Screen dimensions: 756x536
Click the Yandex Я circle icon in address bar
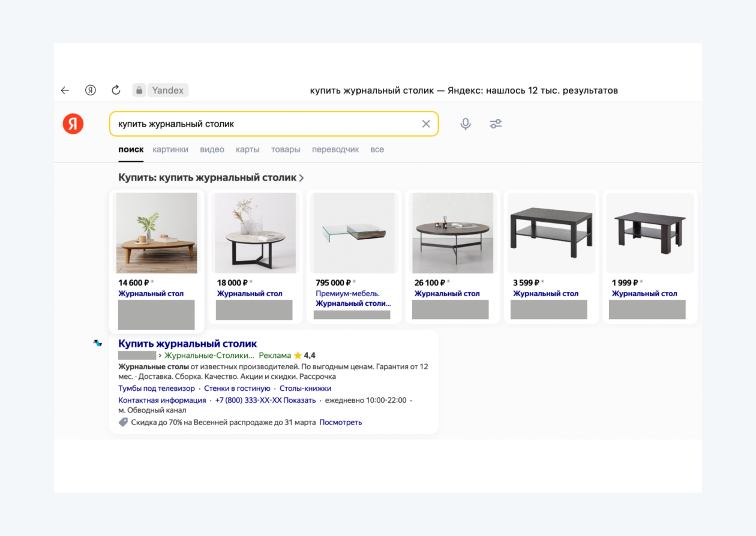coord(91,91)
